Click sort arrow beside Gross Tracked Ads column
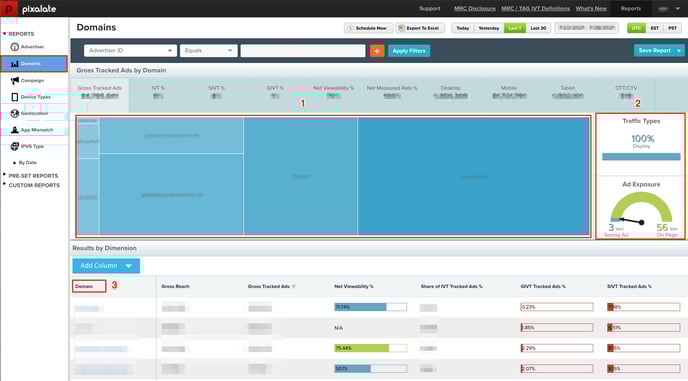The width and height of the screenshot is (688, 381). pyautogui.click(x=294, y=287)
